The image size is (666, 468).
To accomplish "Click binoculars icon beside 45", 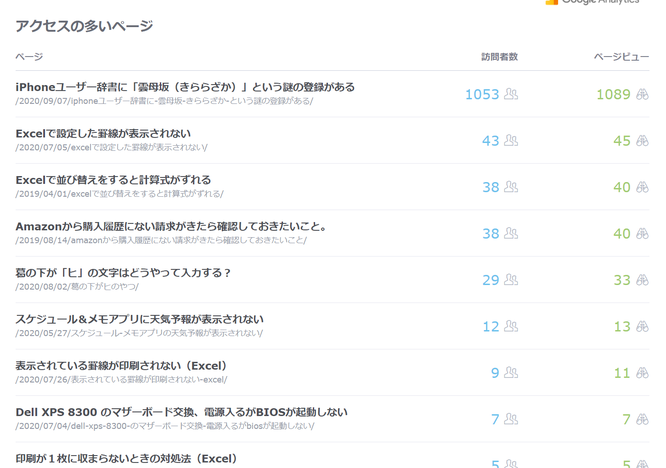I will (642, 141).
